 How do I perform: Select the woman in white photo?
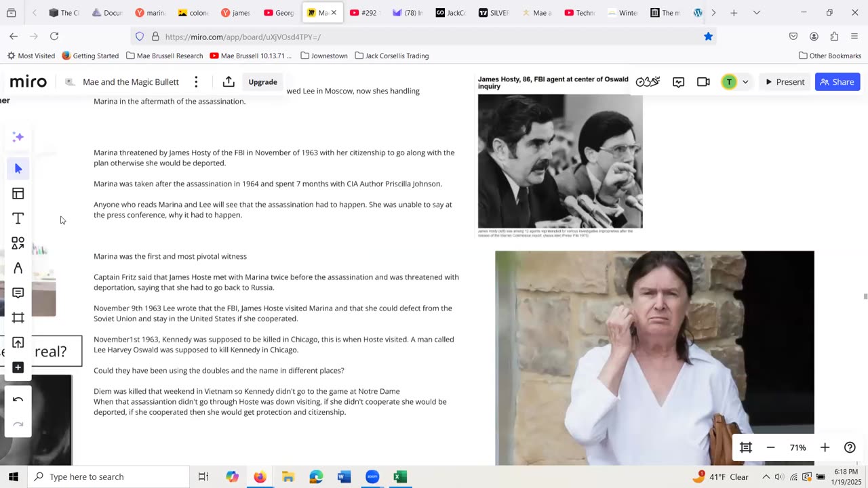pos(654,358)
